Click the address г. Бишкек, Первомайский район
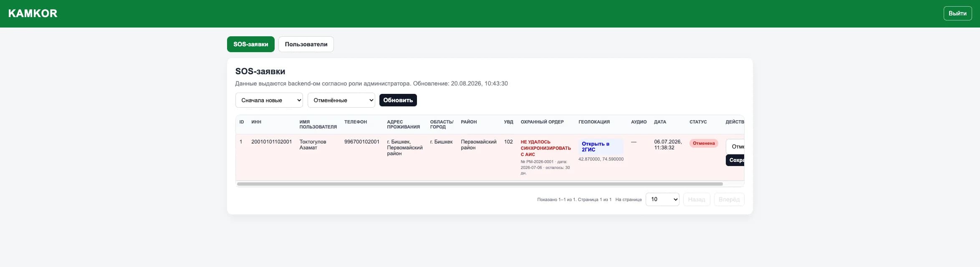 click(404, 148)
